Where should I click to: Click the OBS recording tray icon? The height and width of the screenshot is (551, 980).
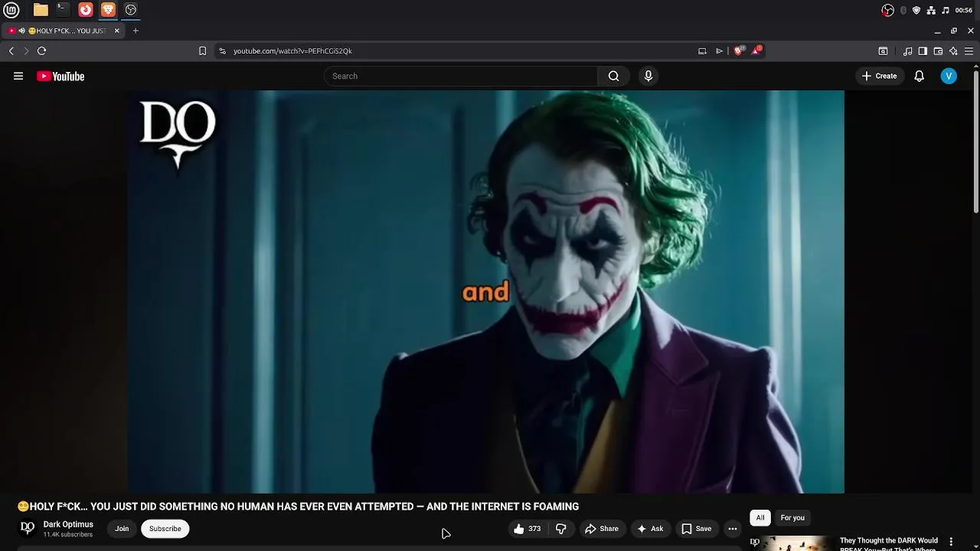point(888,10)
